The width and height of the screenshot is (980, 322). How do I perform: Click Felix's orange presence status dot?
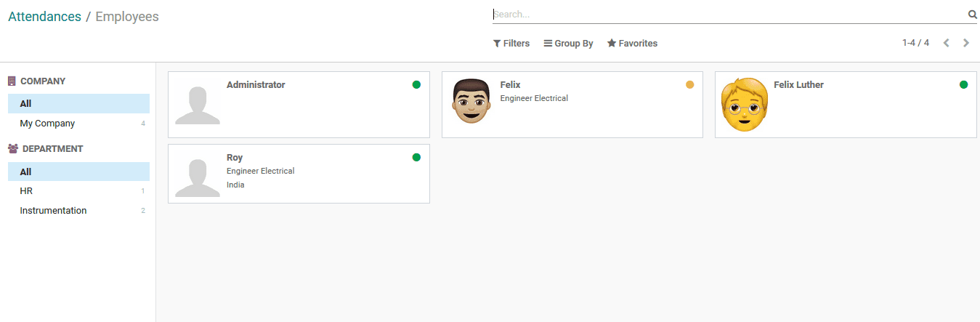(x=690, y=84)
